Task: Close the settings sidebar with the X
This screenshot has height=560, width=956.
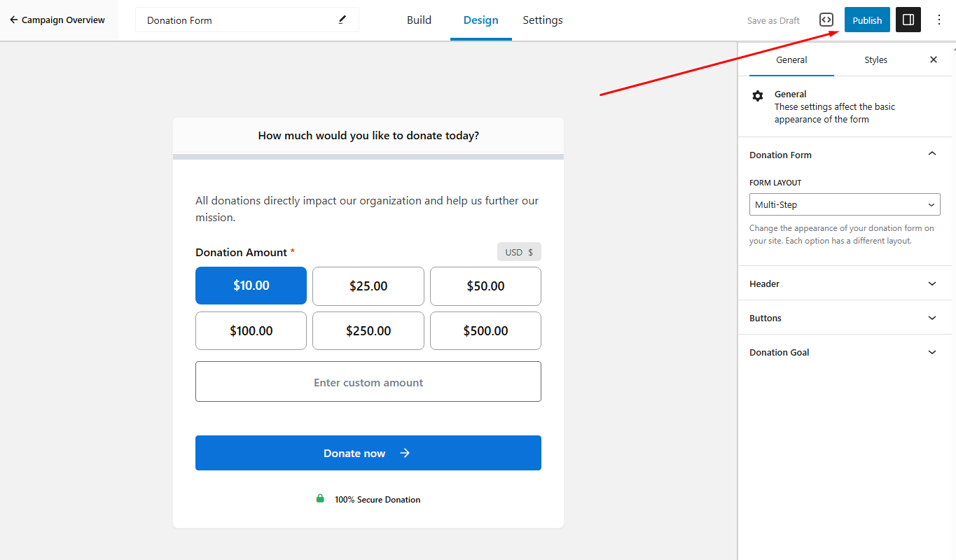Action: click(x=933, y=59)
